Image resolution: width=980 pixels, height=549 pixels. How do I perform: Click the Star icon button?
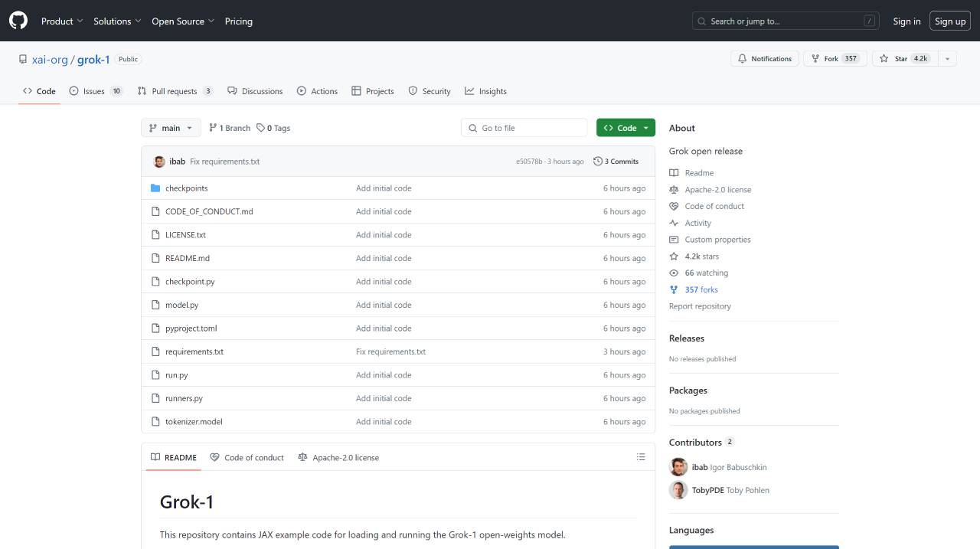point(884,59)
